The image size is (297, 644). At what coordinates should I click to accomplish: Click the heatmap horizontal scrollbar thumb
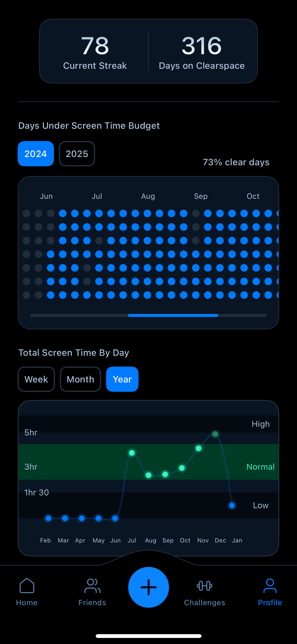click(x=173, y=315)
